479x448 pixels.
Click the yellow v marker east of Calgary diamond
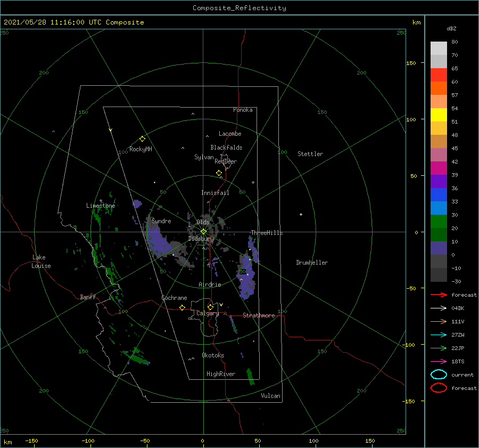(221, 305)
